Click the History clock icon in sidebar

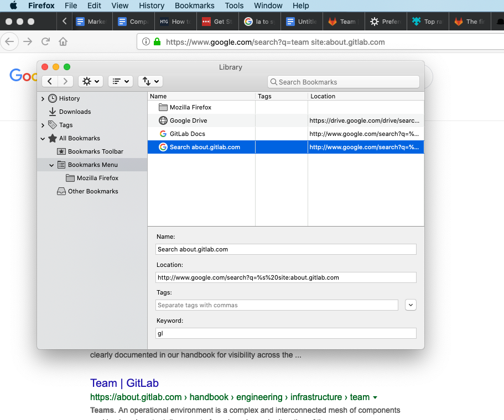pyautogui.click(x=53, y=98)
